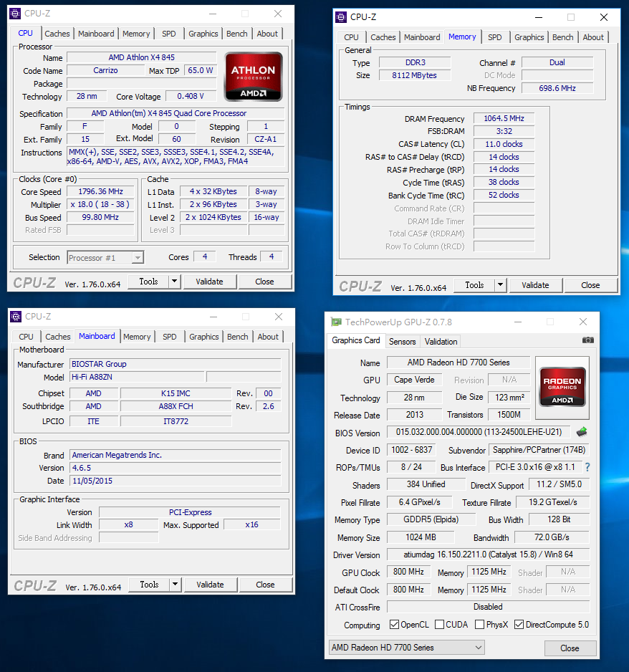This screenshot has width=629, height=672.
Task: Click the GPU field Cape Verde
Action: pos(414,380)
